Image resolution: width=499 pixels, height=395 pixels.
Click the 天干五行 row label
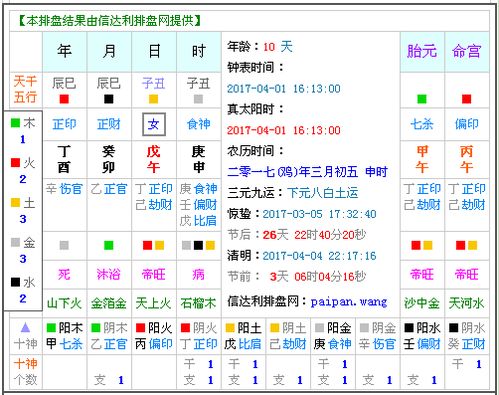(x=26, y=89)
